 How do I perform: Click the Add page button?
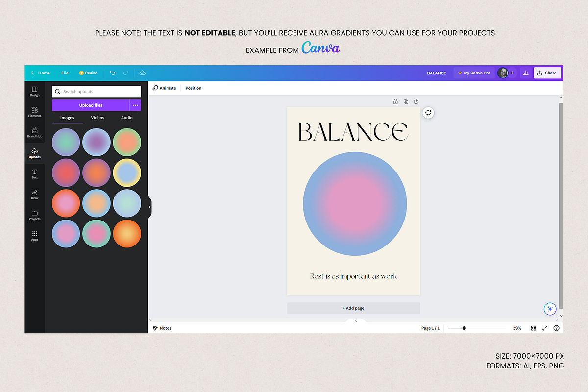pyautogui.click(x=353, y=308)
